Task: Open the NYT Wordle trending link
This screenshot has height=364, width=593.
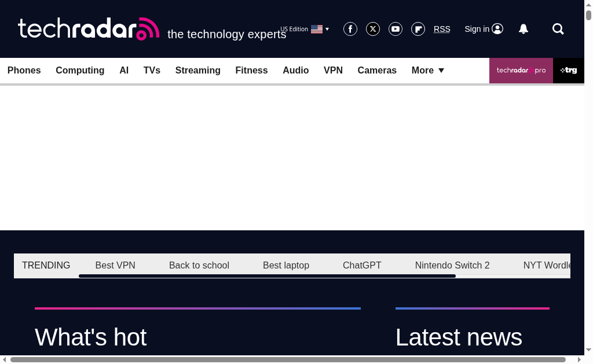Action: (x=547, y=266)
